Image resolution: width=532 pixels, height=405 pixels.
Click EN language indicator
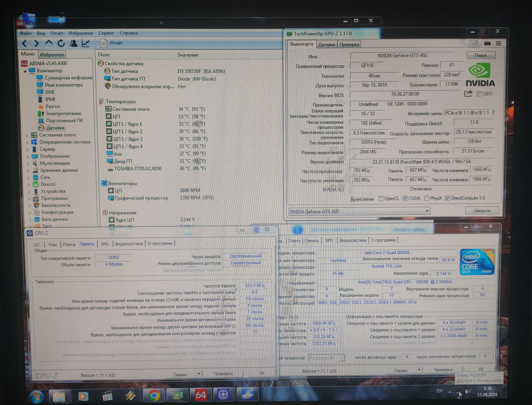pyautogui.click(x=439, y=391)
